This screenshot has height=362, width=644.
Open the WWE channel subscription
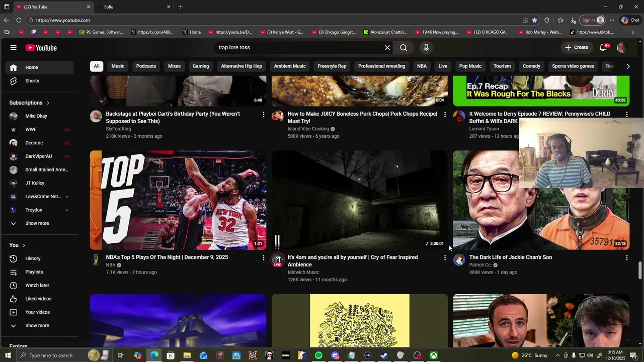point(39,130)
